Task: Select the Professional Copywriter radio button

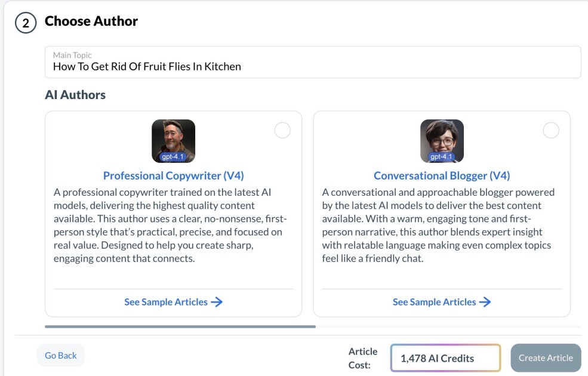Action: click(x=282, y=130)
